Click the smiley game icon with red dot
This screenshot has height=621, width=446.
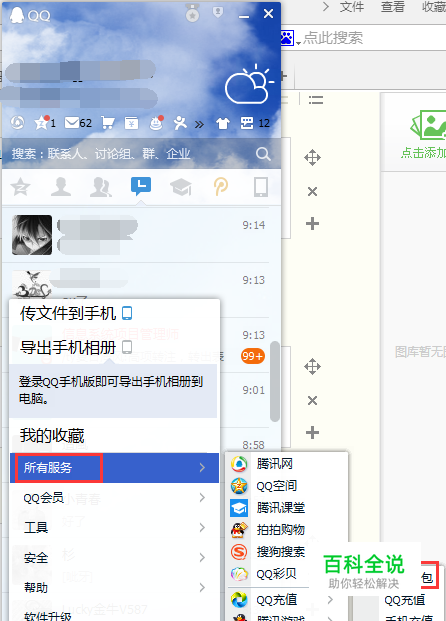pos(156,123)
